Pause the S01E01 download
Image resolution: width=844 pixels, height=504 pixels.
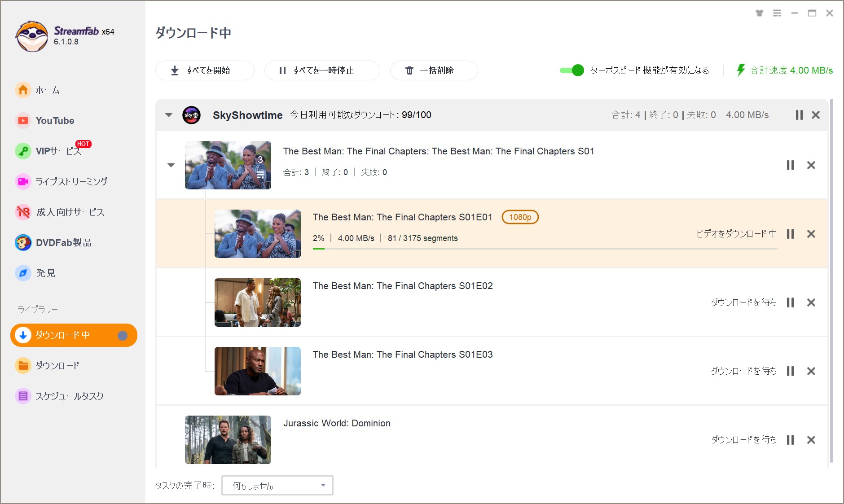[x=790, y=234]
